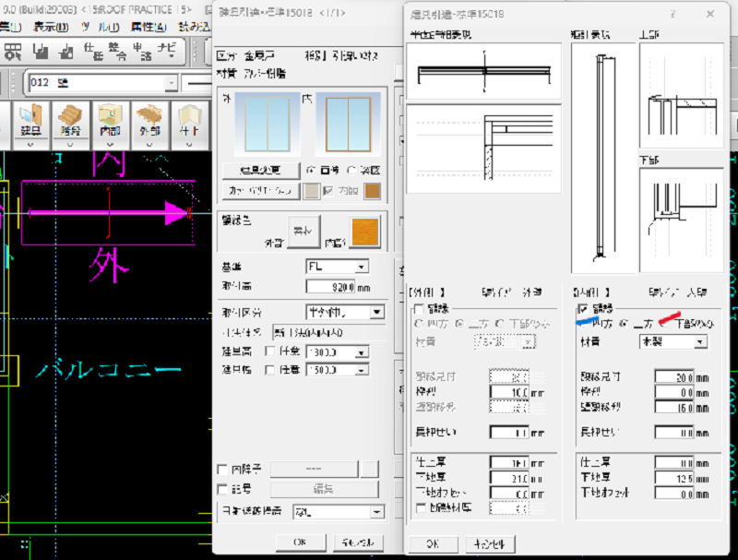The image size is (738, 560).
Task: Expand the chevron under the 建具 icon
Action: 30,145
